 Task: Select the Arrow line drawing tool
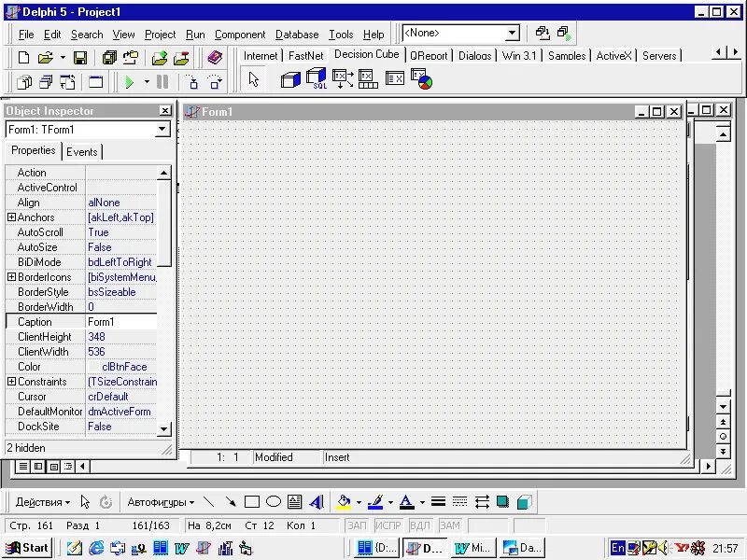pyautogui.click(x=231, y=501)
